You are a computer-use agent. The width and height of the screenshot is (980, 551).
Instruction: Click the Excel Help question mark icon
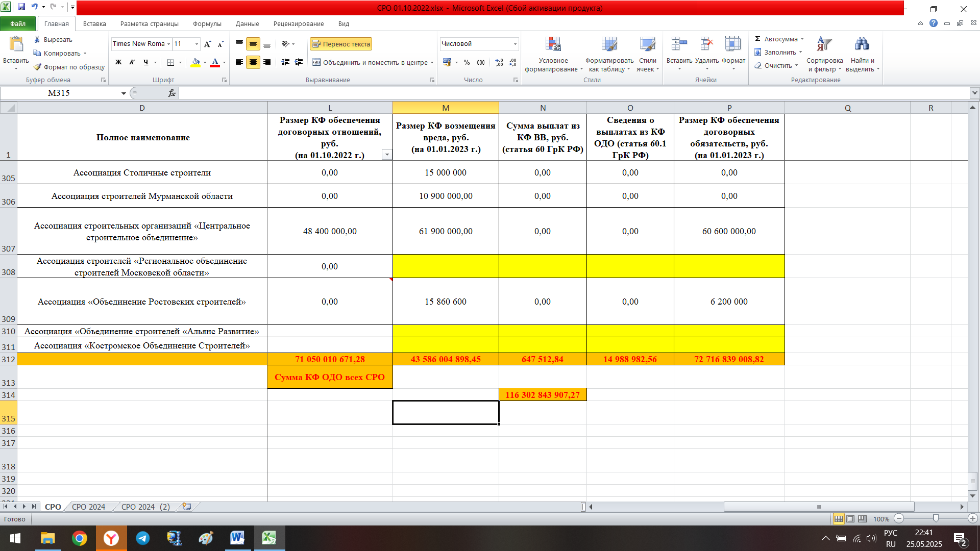(934, 23)
